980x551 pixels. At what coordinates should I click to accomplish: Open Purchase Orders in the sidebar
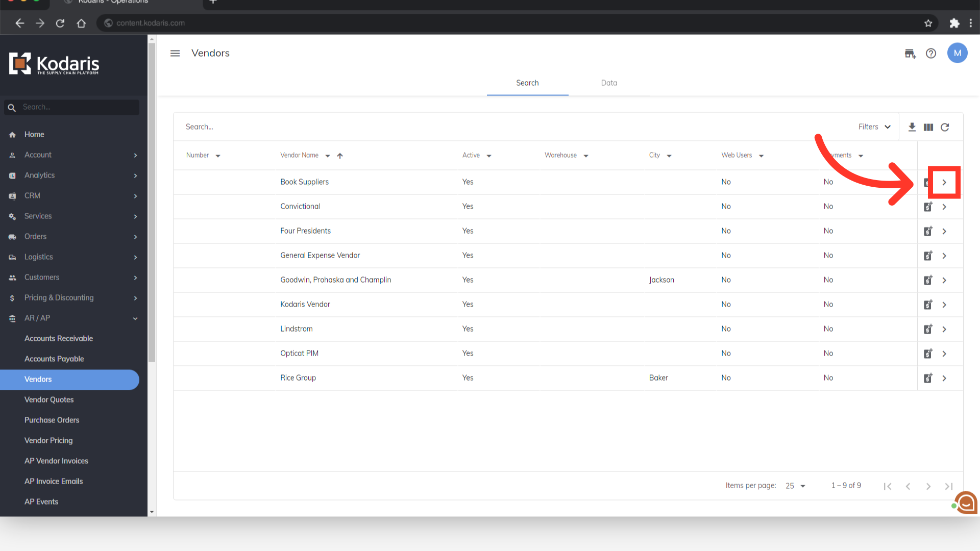52,420
